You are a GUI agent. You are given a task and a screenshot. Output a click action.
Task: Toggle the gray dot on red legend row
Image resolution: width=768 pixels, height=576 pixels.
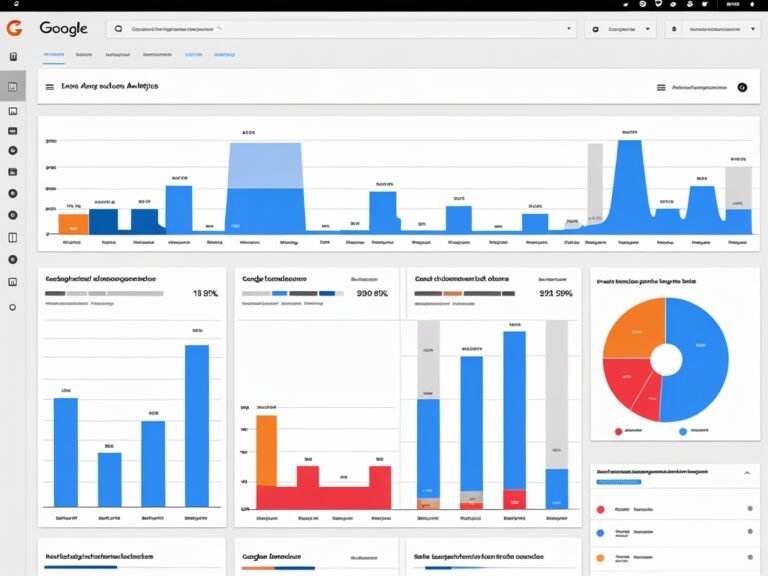tap(749, 509)
